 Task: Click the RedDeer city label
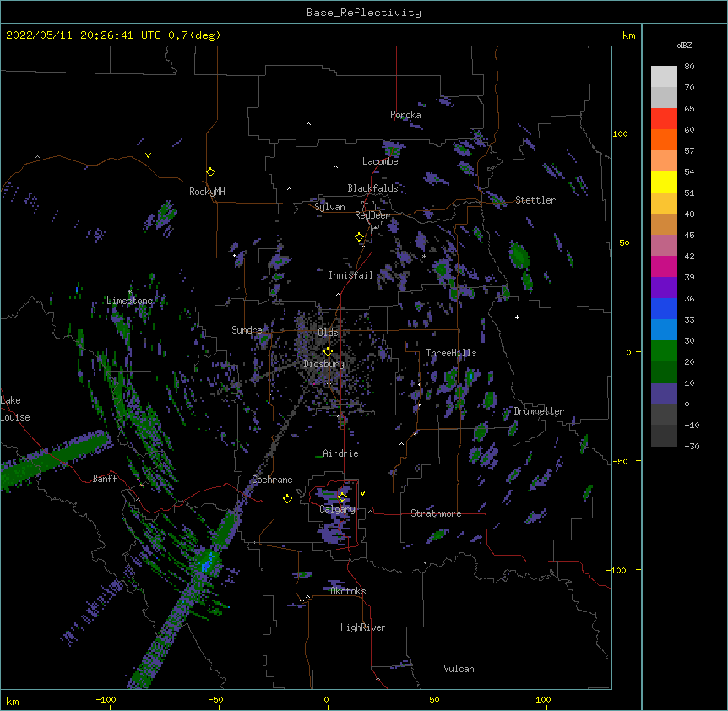pyautogui.click(x=372, y=215)
